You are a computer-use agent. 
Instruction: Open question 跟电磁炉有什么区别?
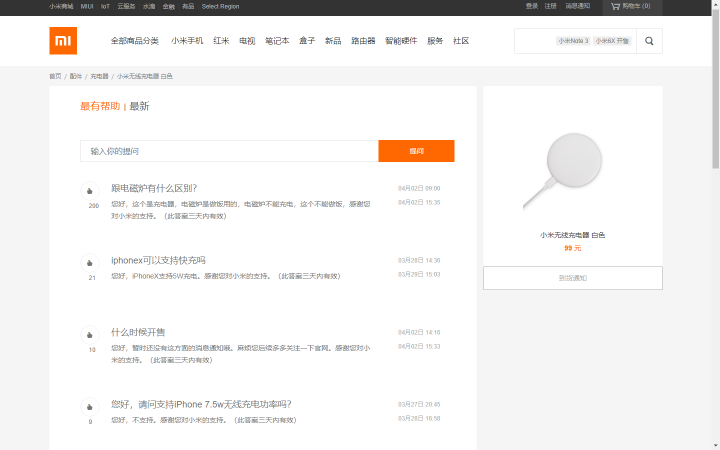(x=154, y=188)
